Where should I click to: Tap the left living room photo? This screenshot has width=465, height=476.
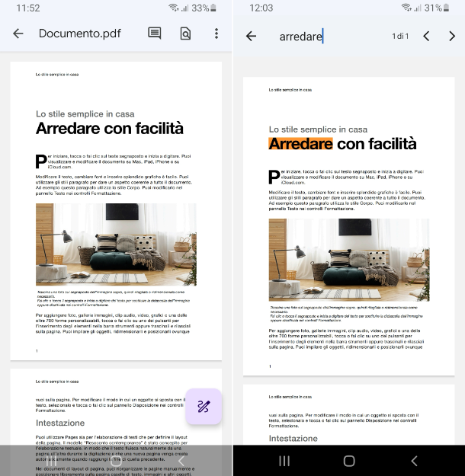coord(116,244)
